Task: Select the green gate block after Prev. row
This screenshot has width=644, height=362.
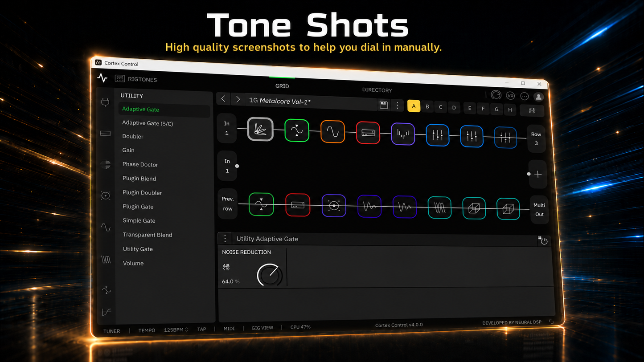Action: tap(261, 204)
